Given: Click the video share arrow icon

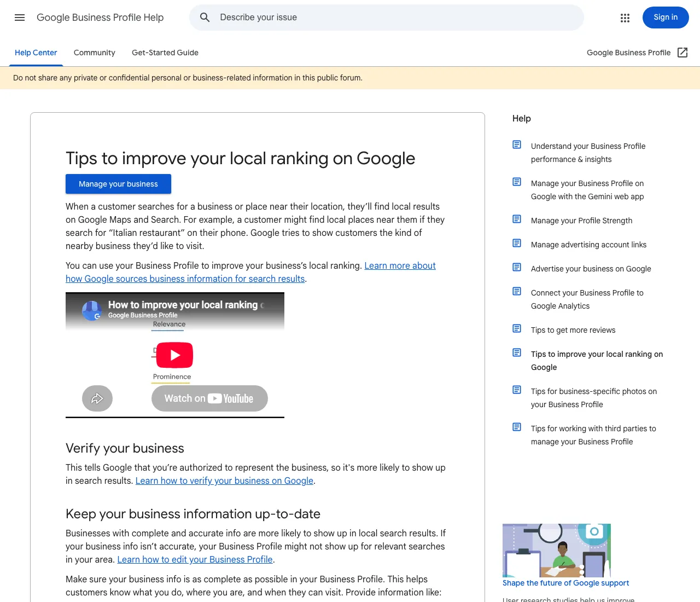Looking at the screenshot, I should coord(97,398).
